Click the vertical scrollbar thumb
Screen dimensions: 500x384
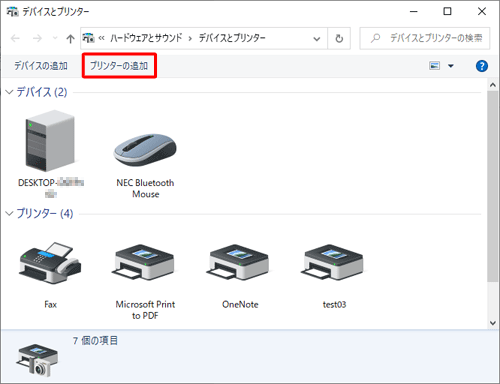click(493, 186)
